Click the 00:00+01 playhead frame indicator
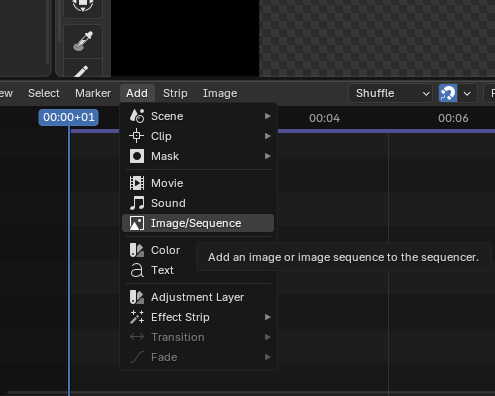 (68, 117)
